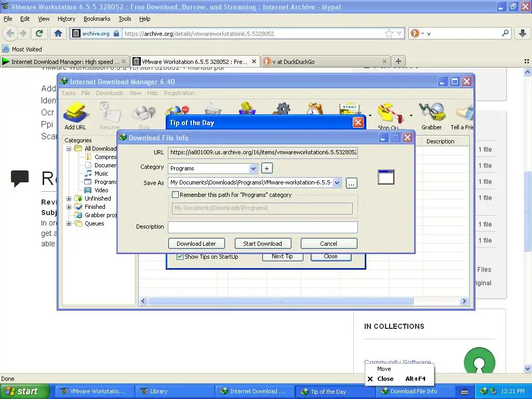
Task: Select the Music category in IDM tree
Action: (x=101, y=174)
